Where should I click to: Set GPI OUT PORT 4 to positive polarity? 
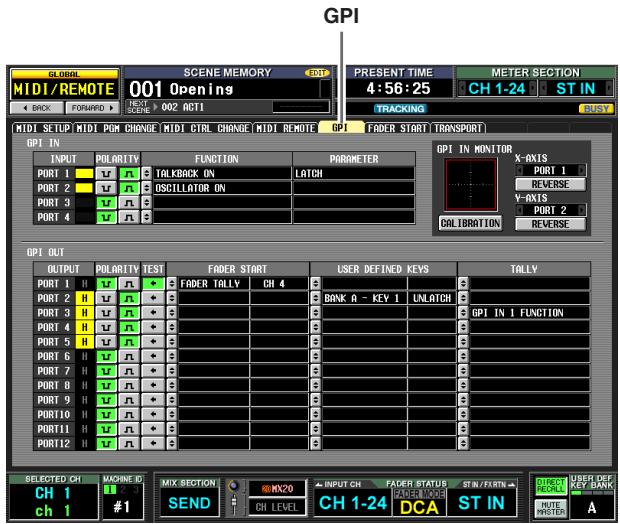pos(129,327)
